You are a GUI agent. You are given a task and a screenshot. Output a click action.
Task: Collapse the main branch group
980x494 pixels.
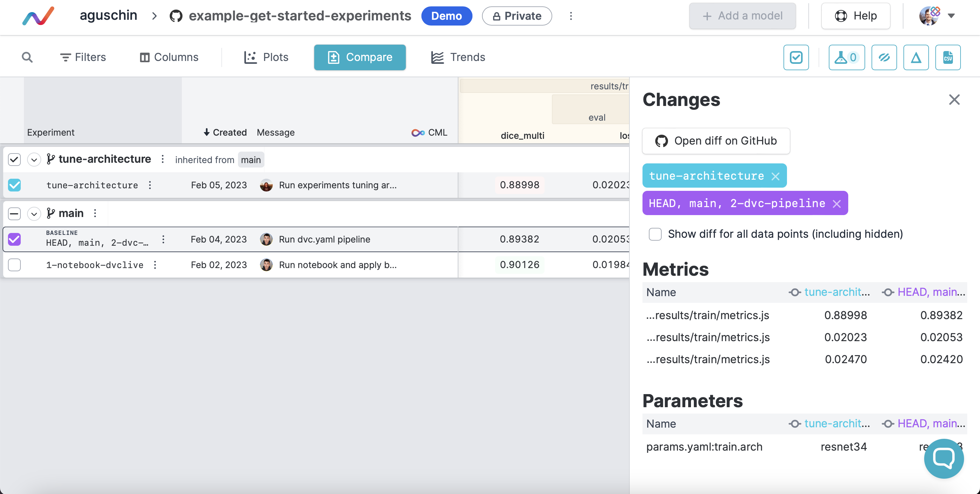34,213
